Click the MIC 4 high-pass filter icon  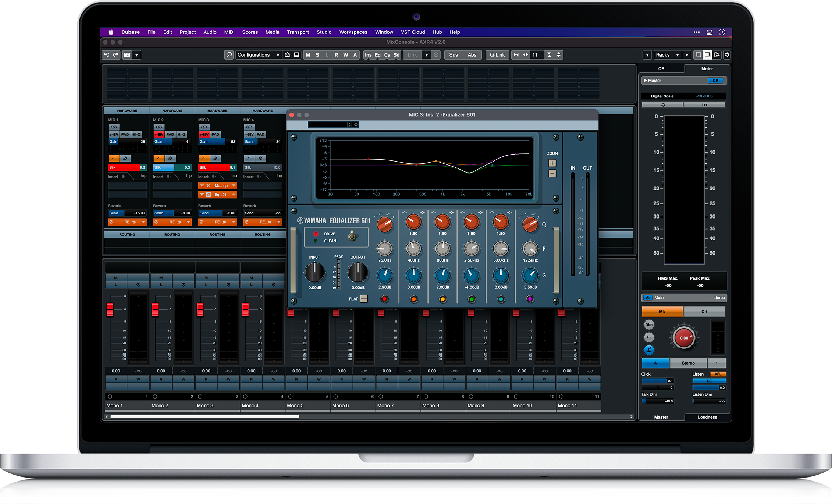[x=249, y=158]
